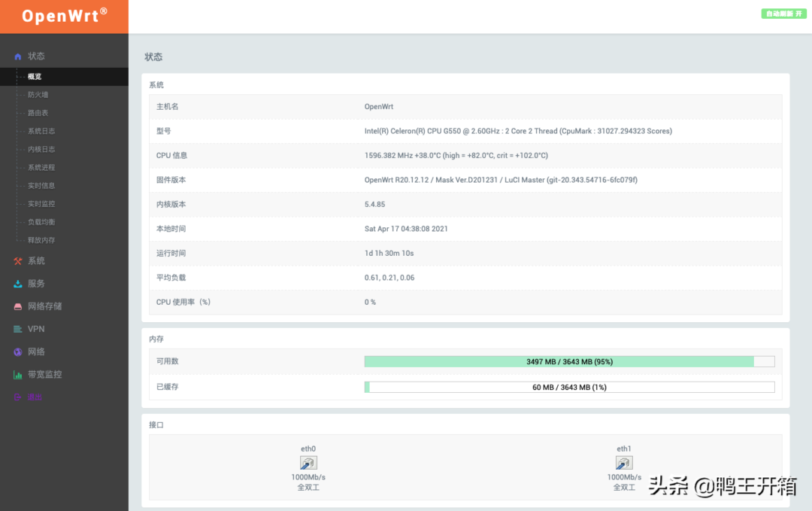This screenshot has width=812, height=511.
Task: Click the logout icon beside 退出
Action: click(x=17, y=397)
